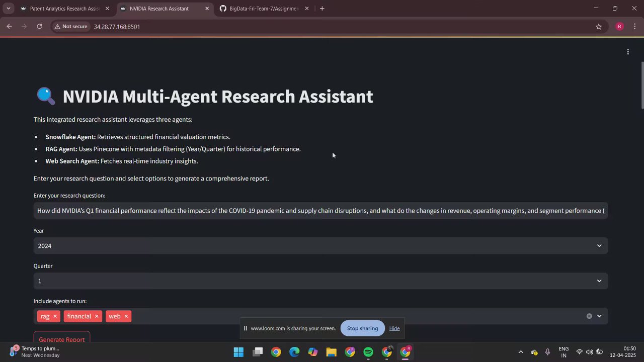Click the page vertical scrollbar
644x362 pixels.
[642, 84]
